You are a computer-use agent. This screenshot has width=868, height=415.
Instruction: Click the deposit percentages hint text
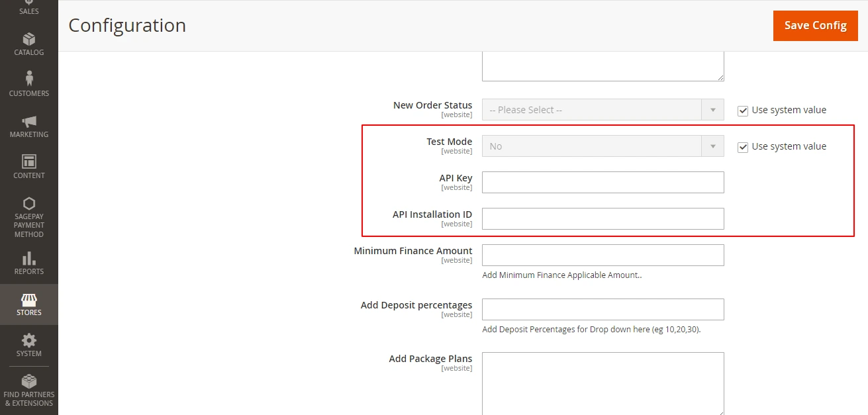591,330
